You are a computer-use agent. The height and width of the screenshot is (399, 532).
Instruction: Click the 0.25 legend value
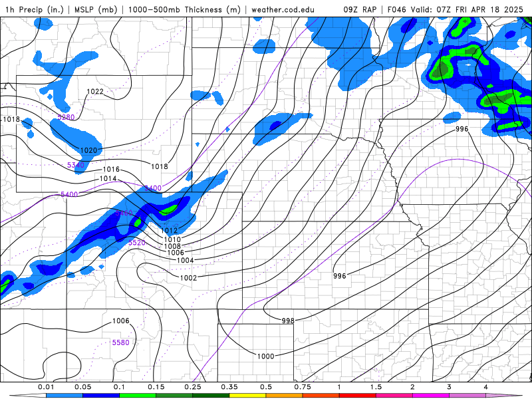[x=193, y=387]
